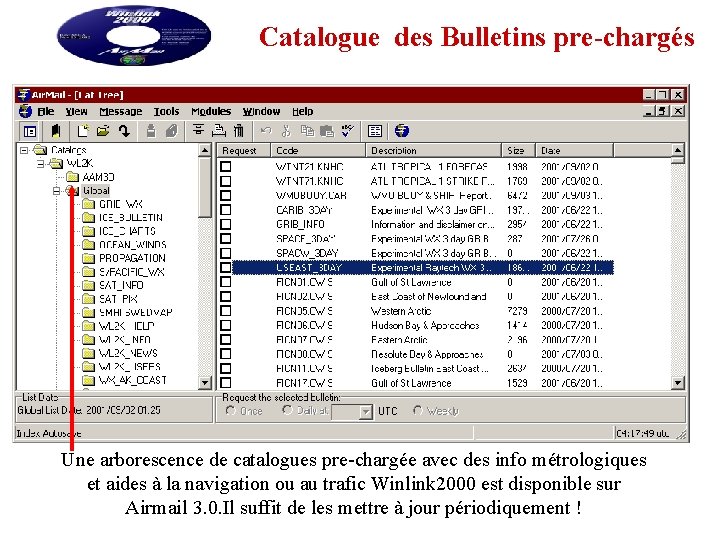Screen dimensions: 720x540
Task: Click the tree panel scroll up arrow
Action: click(205, 150)
